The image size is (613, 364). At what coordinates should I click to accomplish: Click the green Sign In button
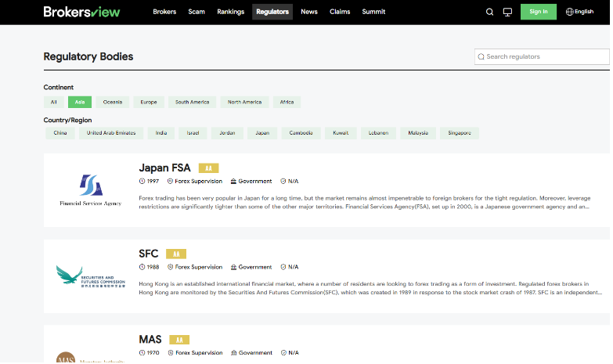pos(539,12)
